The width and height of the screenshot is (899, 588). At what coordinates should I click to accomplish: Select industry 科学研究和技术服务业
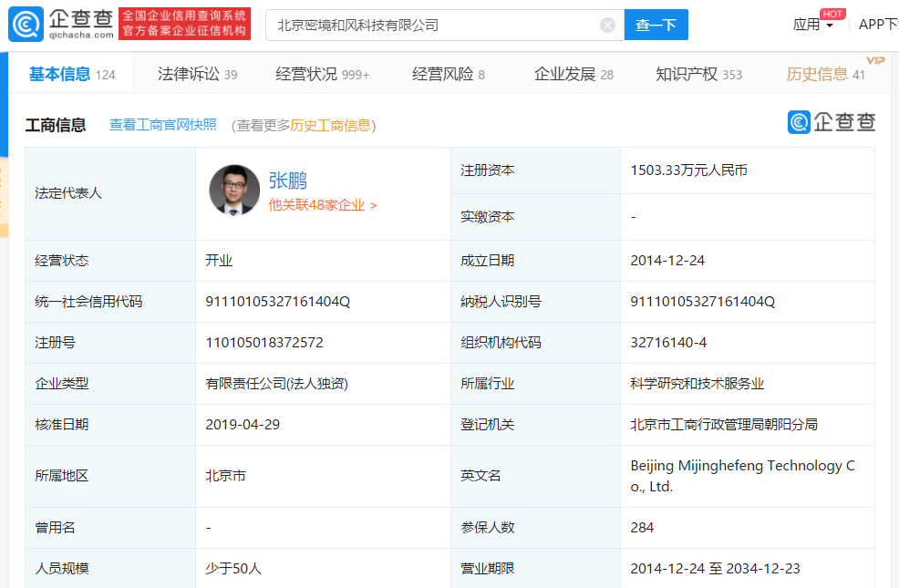click(x=697, y=384)
